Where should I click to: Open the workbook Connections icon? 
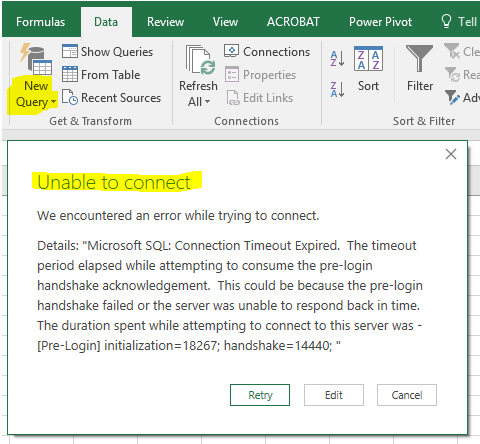pyautogui.click(x=231, y=51)
